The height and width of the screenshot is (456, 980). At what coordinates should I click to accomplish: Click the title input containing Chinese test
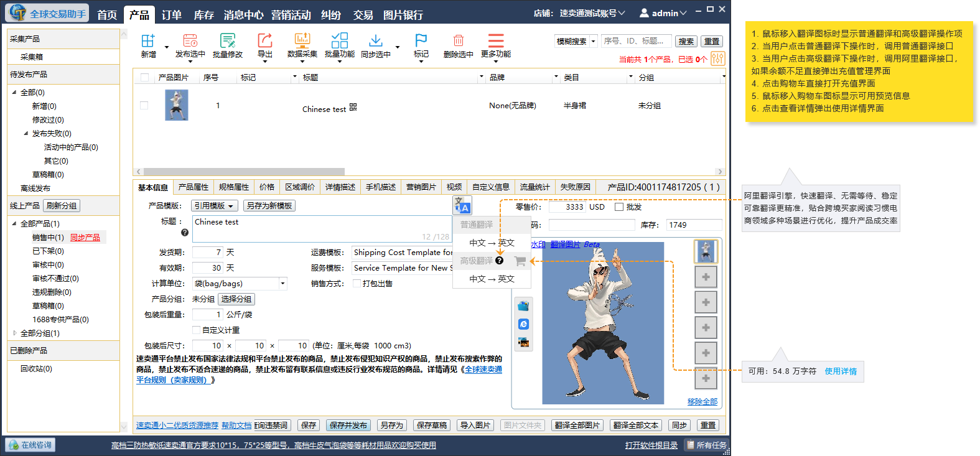tap(322, 229)
